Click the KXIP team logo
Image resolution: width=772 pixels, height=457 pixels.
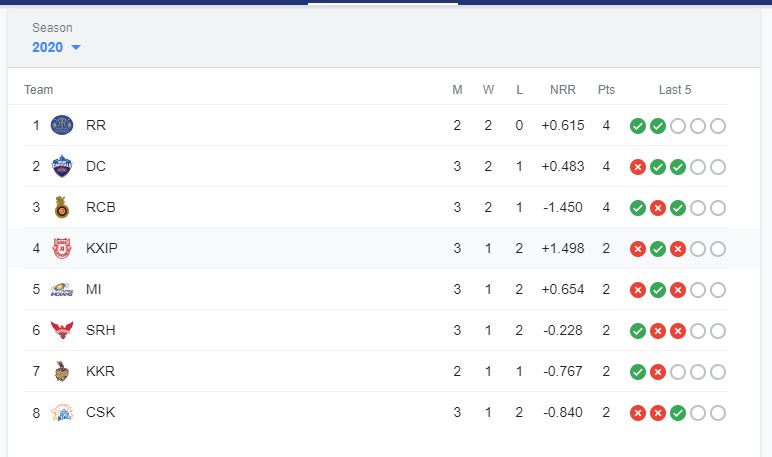coord(63,249)
